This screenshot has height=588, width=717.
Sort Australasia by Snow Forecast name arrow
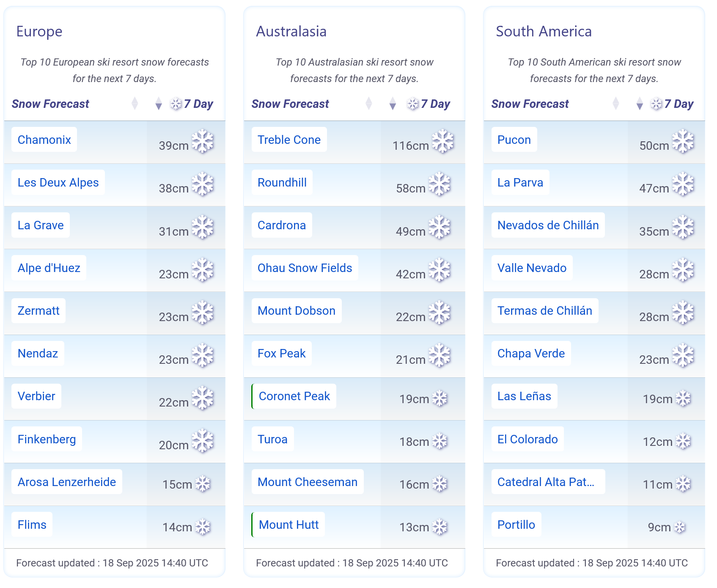click(369, 104)
